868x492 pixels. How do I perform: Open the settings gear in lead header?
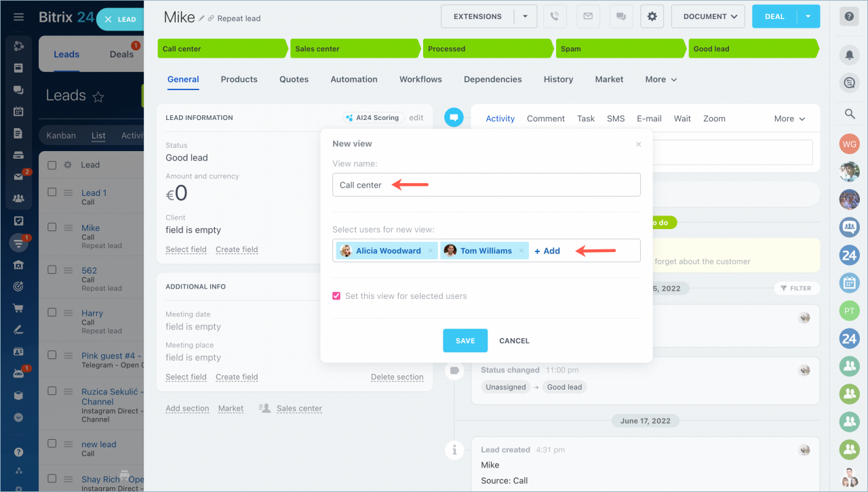click(x=652, y=16)
